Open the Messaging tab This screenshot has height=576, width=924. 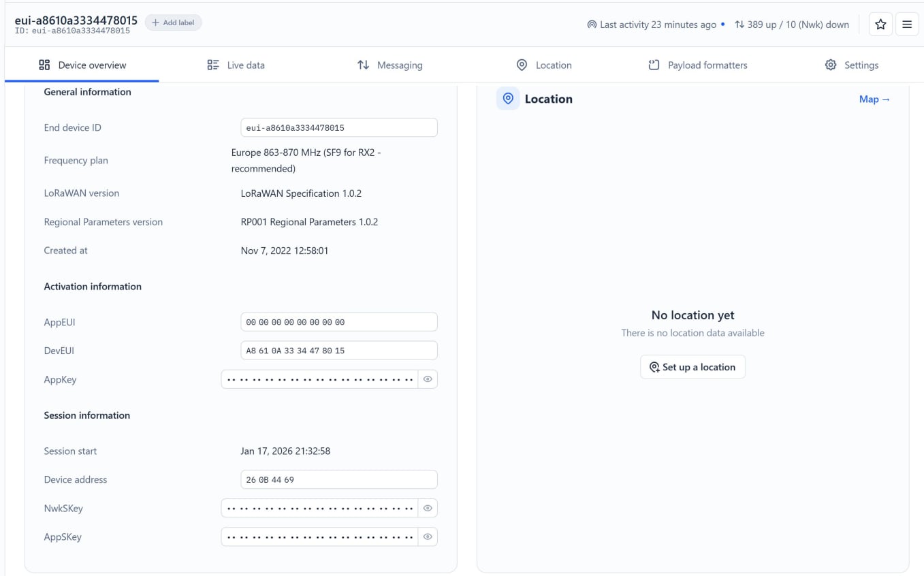[389, 65]
